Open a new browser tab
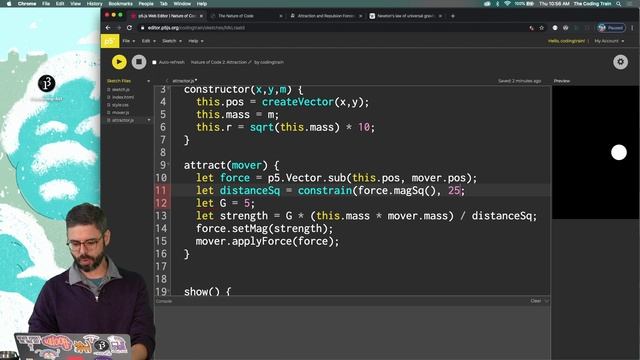This screenshot has width=640, height=360. pos(453,16)
